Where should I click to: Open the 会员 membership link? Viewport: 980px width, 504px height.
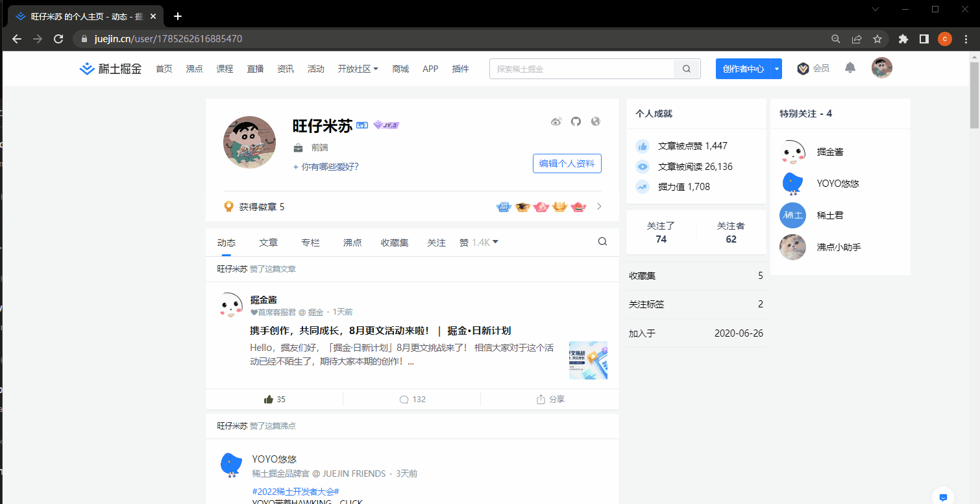(813, 68)
